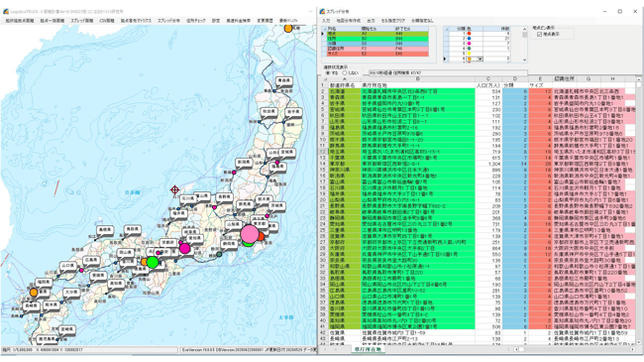Open the 設定 menu in the map window

coord(216,21)
